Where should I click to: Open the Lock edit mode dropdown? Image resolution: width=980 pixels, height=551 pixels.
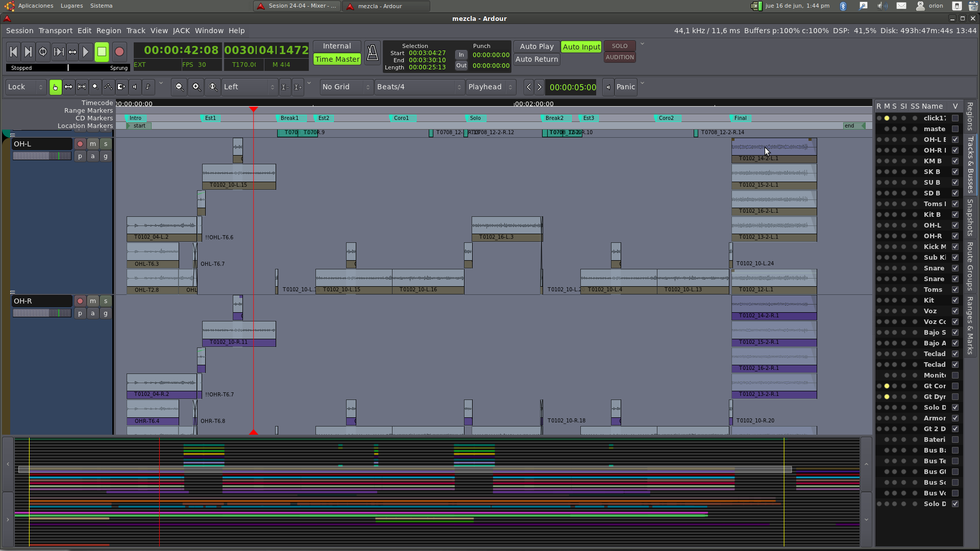coord(26,87)
